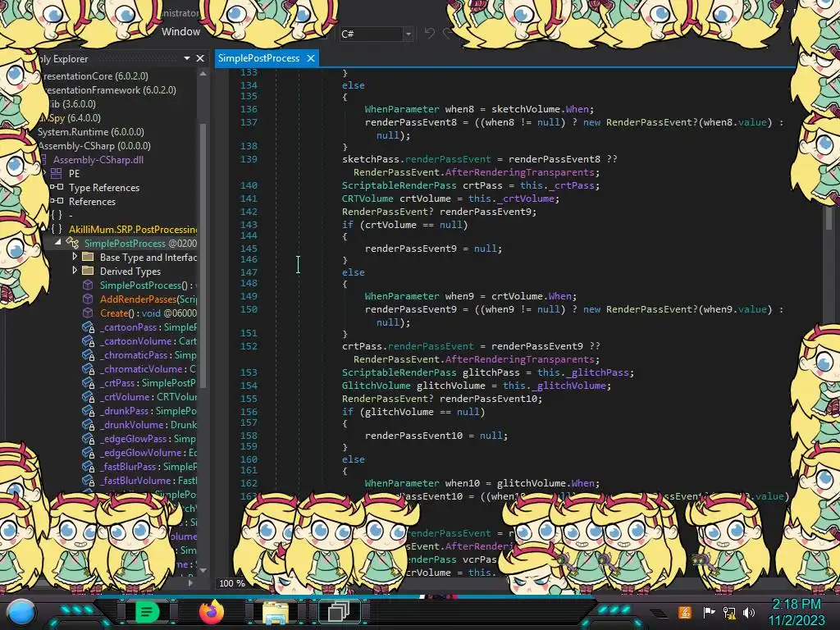Click the Base Type and Interfaces folder icon
840x630 pixels.
pyautogui.click(x=88, y=257)
